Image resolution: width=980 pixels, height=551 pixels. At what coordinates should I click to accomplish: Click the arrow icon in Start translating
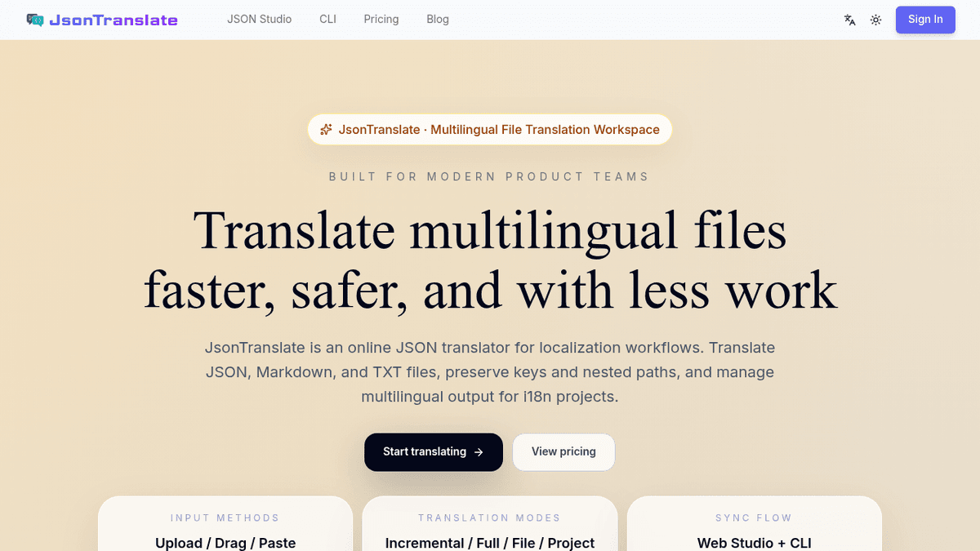[x=479, y=452]
